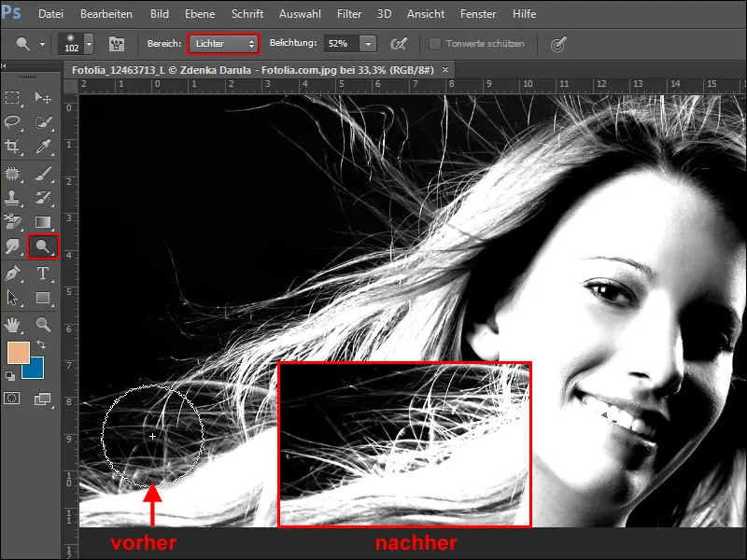Open the tool preset picker arrow
The width and height of the screenshot is (747, 560).
pos(42,44)
